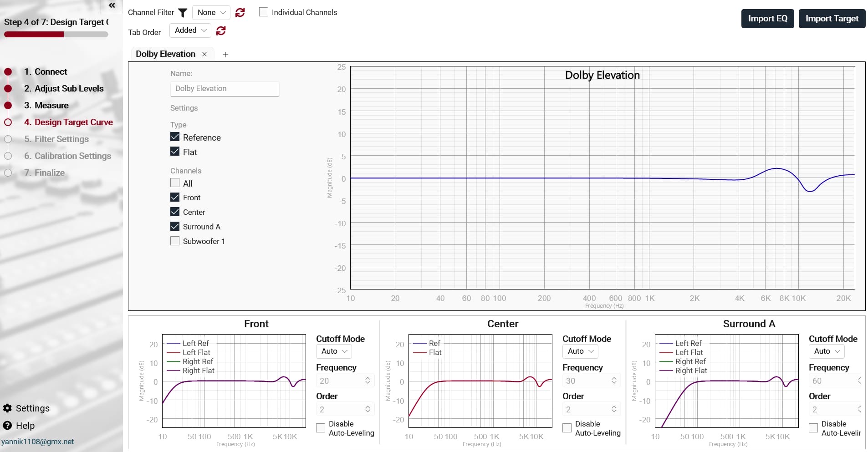This screenshot has width=868, height=452.
Task: Click Front Frequency stepper arrows
Action: 368,381
